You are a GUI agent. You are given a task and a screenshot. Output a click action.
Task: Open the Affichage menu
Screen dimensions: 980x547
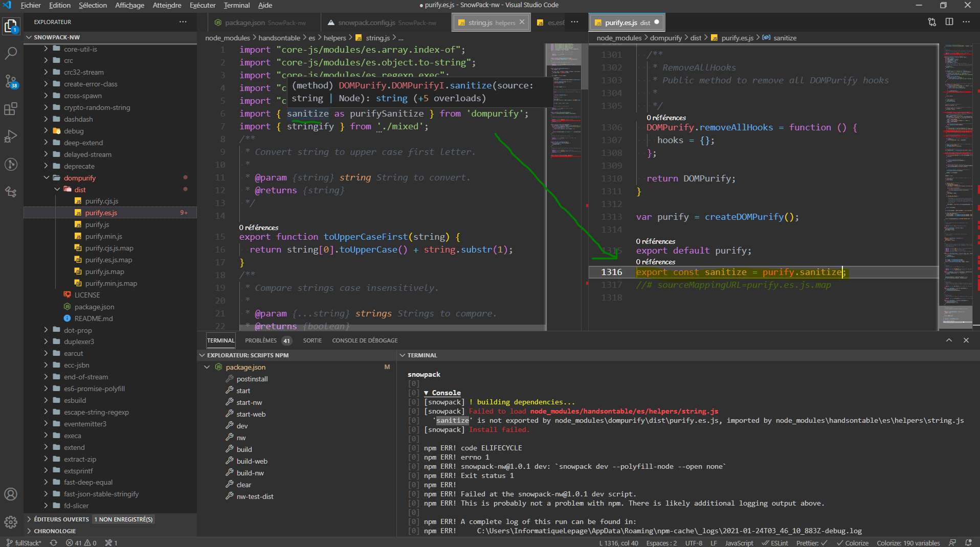coord(129,5)
